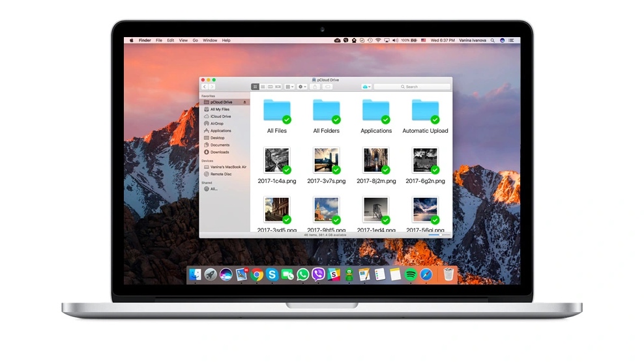The width and height of the screenshot is (644, 362).
Task: Open the Arrange items dropdown
Action: click(x=289, y=87)
